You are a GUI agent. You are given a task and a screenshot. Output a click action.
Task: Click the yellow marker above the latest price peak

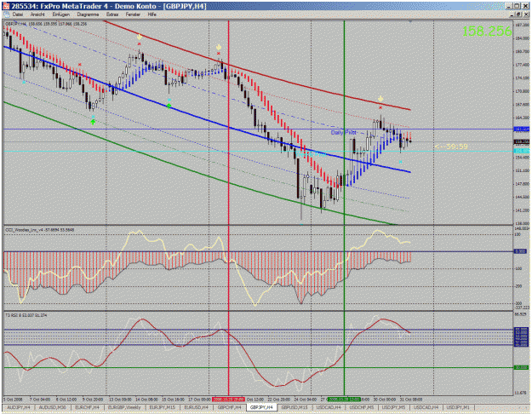(x=380, y=99)
